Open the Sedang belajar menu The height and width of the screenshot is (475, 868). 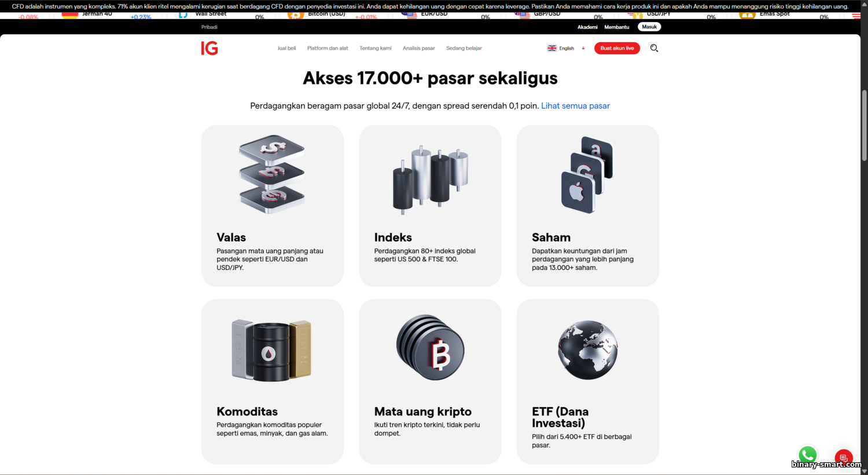pyautogui.click(x=464, y=48)
